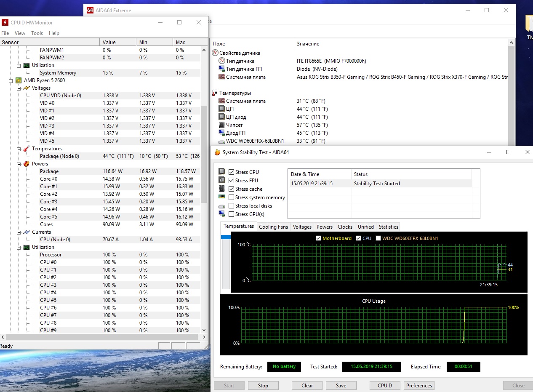Click the HWMonitor vertical scrollbar thumb
This screenshot has height=392, width=533.
(x=204, y=154)
